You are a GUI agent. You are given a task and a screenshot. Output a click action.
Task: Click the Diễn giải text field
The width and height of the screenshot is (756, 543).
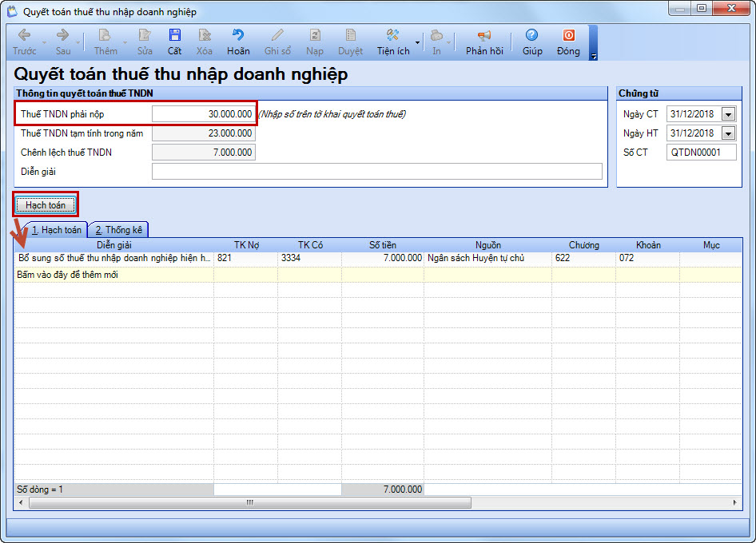[377, 172]
